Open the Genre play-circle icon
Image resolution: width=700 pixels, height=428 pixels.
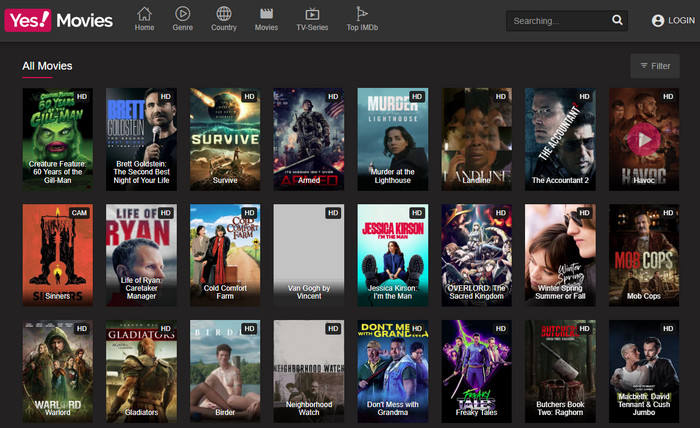click(x=182, y=14)
